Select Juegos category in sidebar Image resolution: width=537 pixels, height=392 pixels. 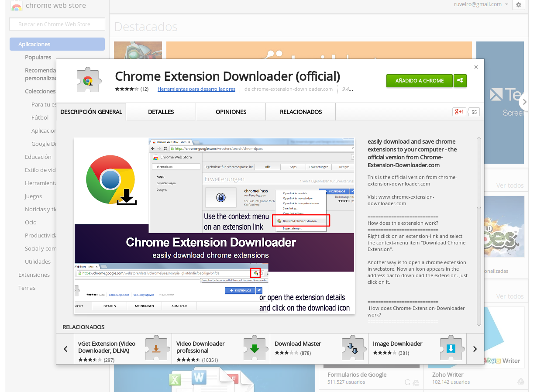pos(34,196)
